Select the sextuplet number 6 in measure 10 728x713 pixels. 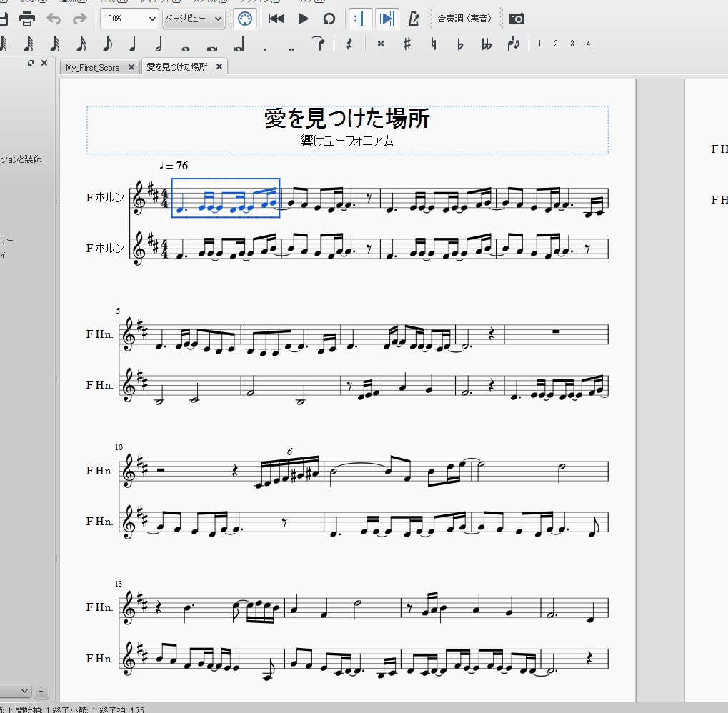pos(290,452)
